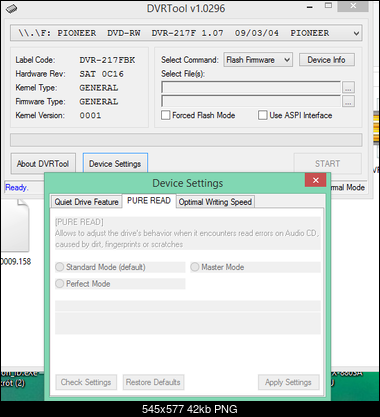
Task: Click the Device Settings button
Action: click(115, 164)
